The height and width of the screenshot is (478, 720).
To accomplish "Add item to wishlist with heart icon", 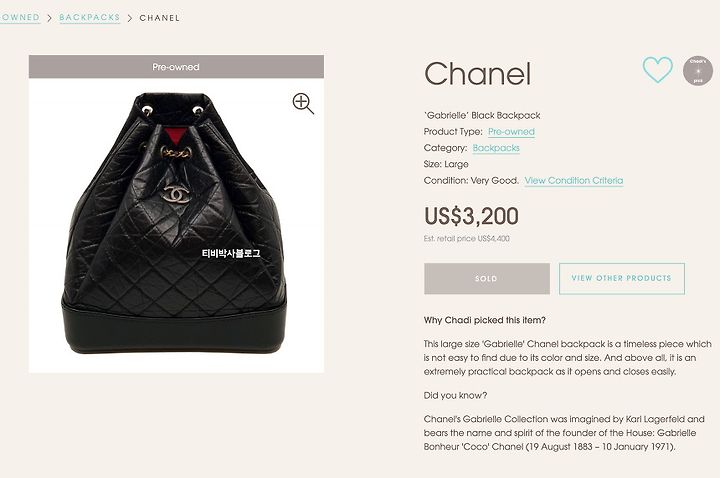I will click(658, 70).
